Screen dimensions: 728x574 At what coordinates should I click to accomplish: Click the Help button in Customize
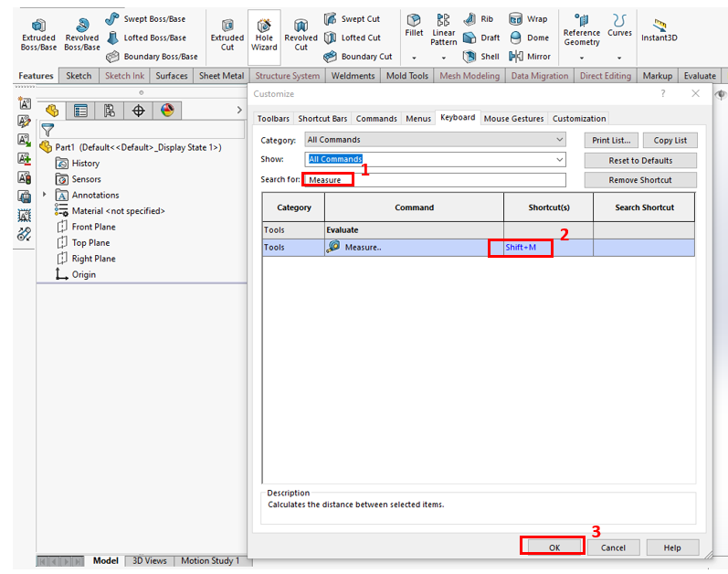click(x=672, y=547)
